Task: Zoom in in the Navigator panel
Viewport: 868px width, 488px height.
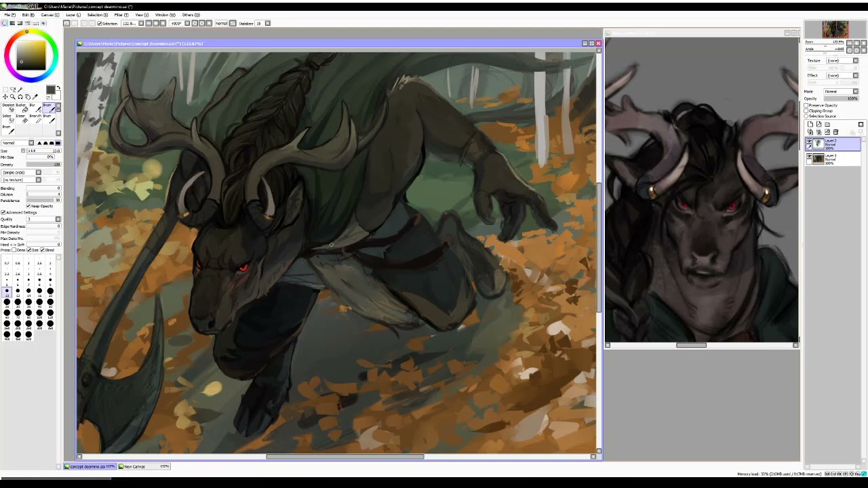Action: [856, 43]
